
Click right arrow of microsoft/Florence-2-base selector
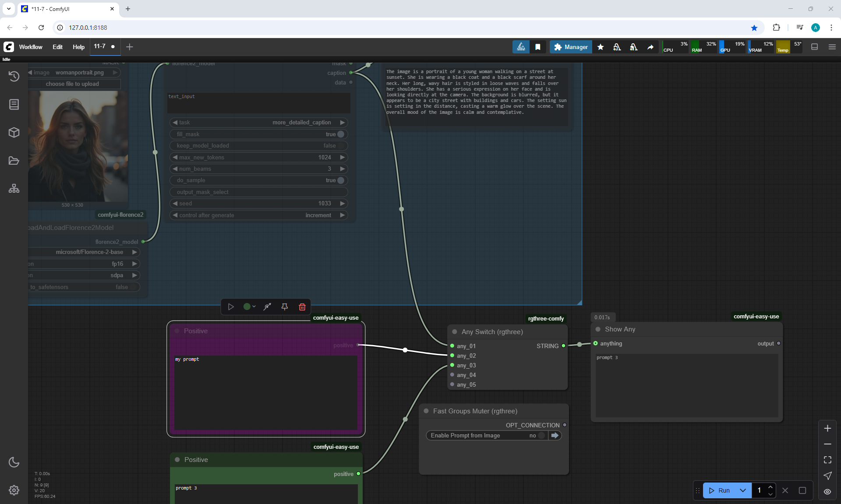pos(134,252)
